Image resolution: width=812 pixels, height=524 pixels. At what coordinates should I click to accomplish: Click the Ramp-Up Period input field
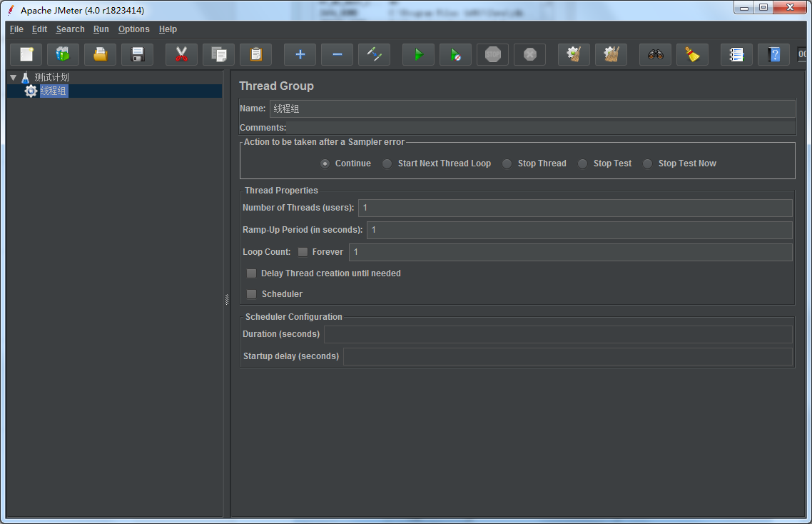[x=579, y=230]
